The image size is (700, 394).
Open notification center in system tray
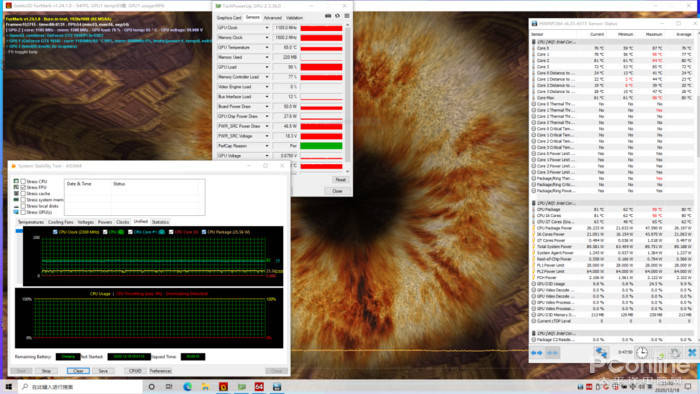pos(688,386)
